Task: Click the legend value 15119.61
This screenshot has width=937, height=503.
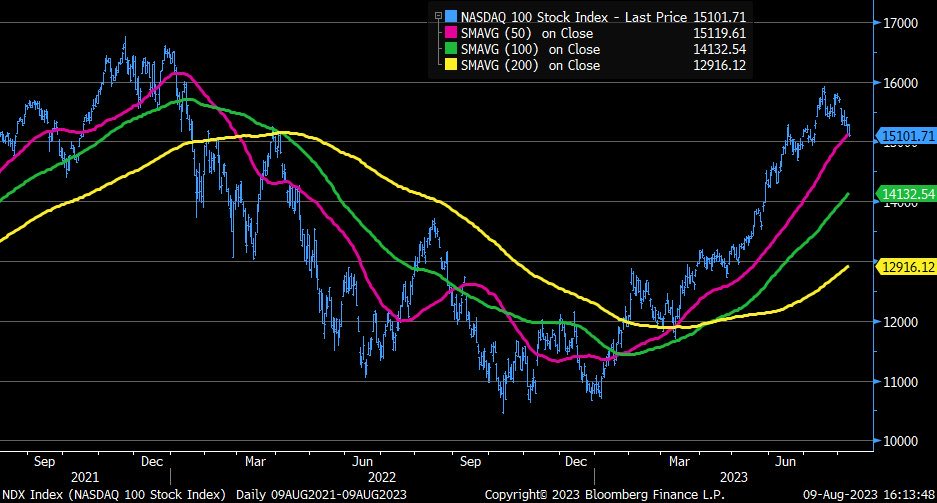Action: (719, 33)
